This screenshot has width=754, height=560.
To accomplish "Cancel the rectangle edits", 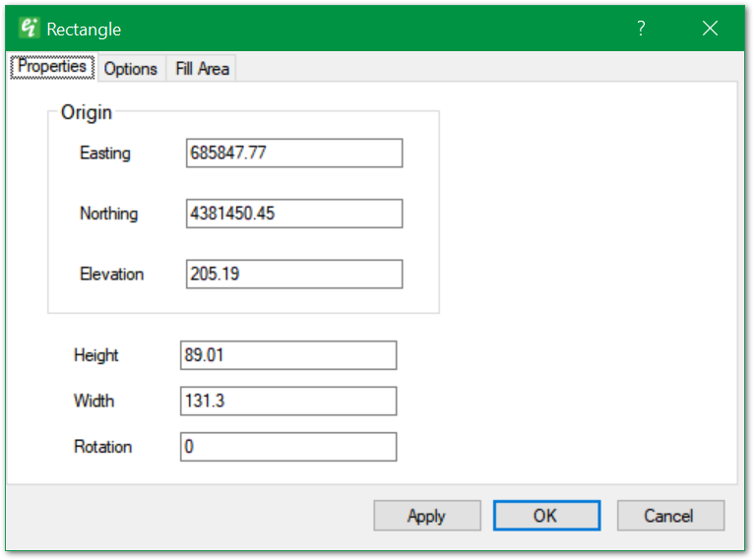I will coord(669,516).
